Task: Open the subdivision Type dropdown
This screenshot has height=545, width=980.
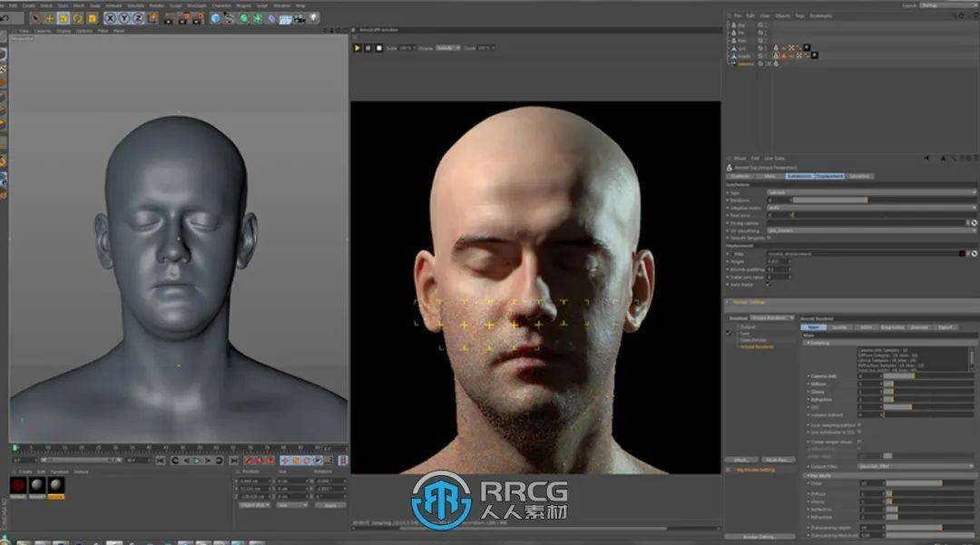Action: 869,192
